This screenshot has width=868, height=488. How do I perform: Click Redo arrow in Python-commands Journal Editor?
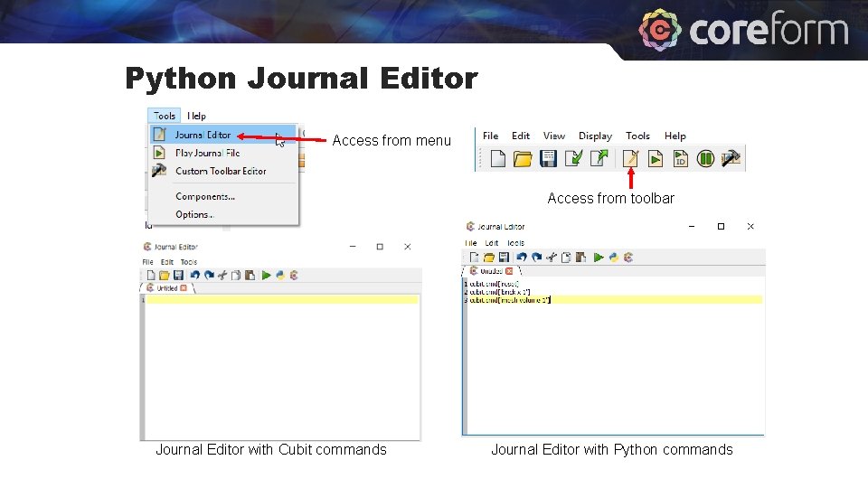coord(536,258)
